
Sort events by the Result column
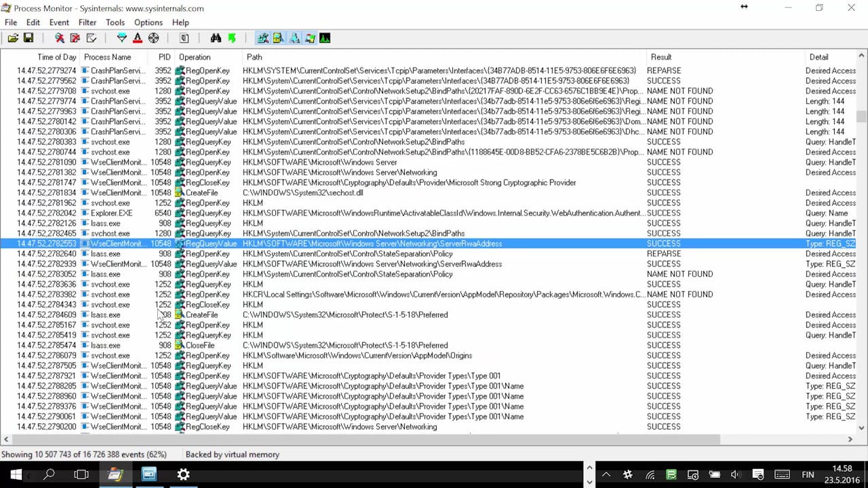coord(661,57)
